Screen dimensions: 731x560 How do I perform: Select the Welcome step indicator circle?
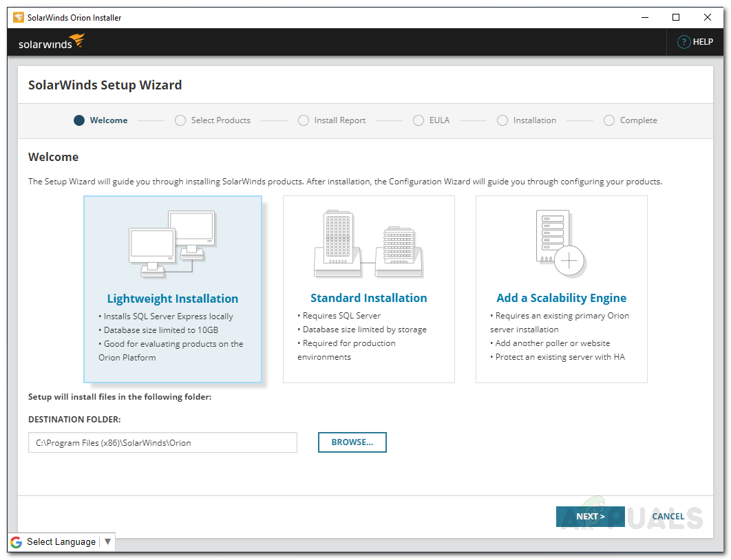(x=79, y=120)
